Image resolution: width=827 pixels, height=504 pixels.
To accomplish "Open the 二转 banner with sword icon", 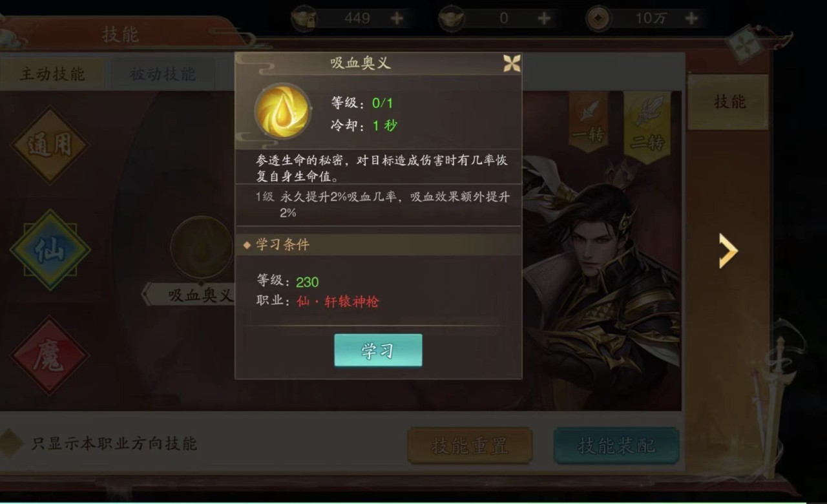I will (647, 123).
